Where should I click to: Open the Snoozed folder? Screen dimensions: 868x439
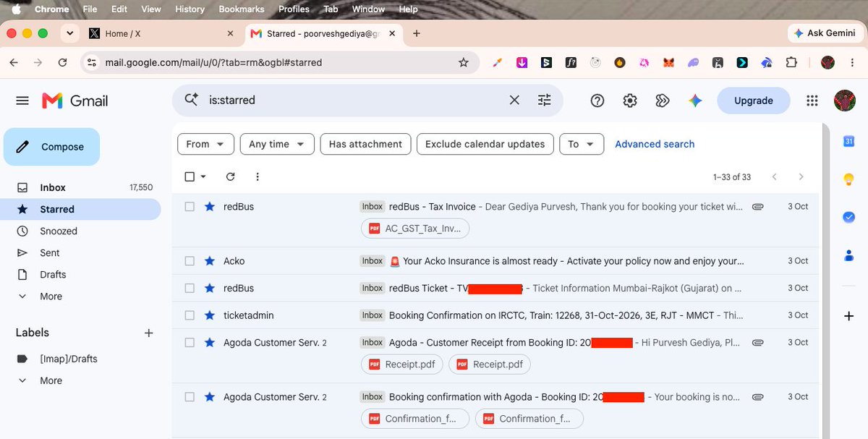coord(80,231)
